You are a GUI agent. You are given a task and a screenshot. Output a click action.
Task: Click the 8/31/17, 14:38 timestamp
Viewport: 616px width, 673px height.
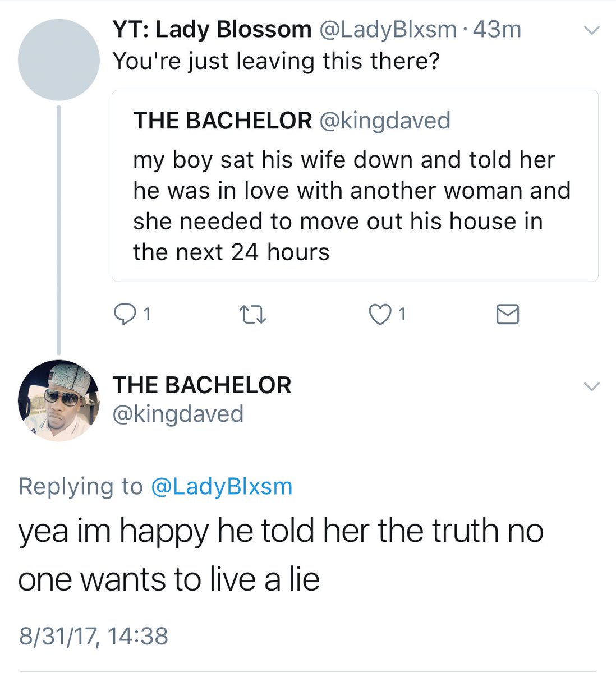tap(93, 636)
